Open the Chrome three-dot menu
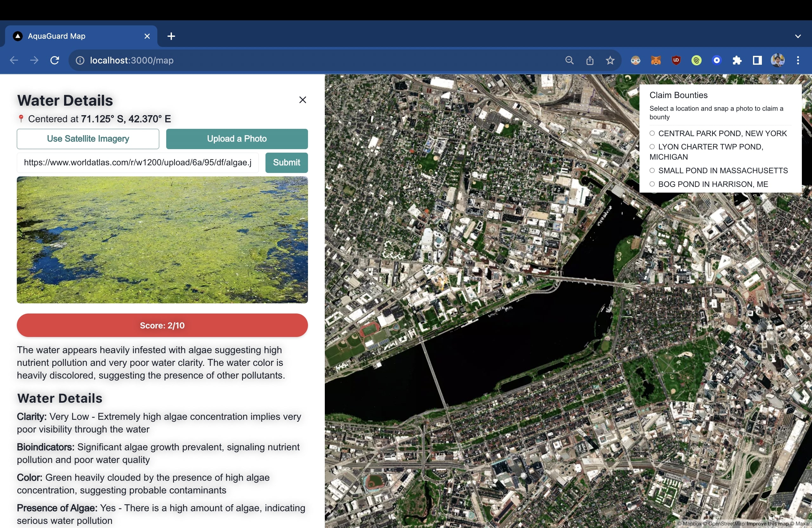This screenshot has height=528, width=812. coord(798,60)
